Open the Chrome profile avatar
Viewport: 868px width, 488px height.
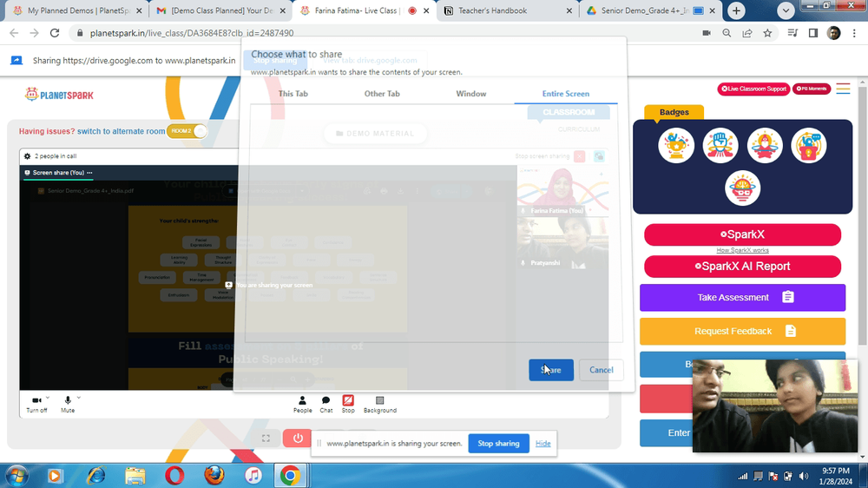[833, 33]
